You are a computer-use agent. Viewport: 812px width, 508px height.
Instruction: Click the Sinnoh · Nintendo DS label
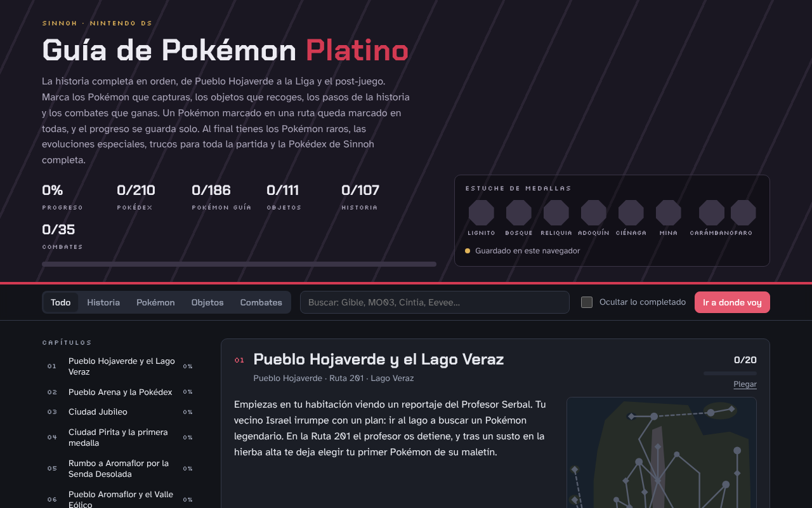[x=97, y=23]
